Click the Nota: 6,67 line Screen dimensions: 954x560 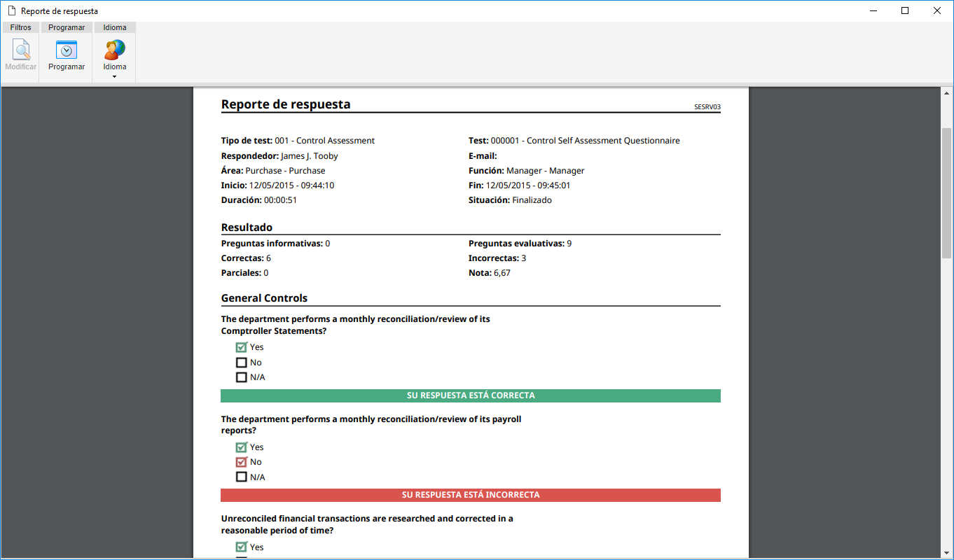tap(490, 273)
